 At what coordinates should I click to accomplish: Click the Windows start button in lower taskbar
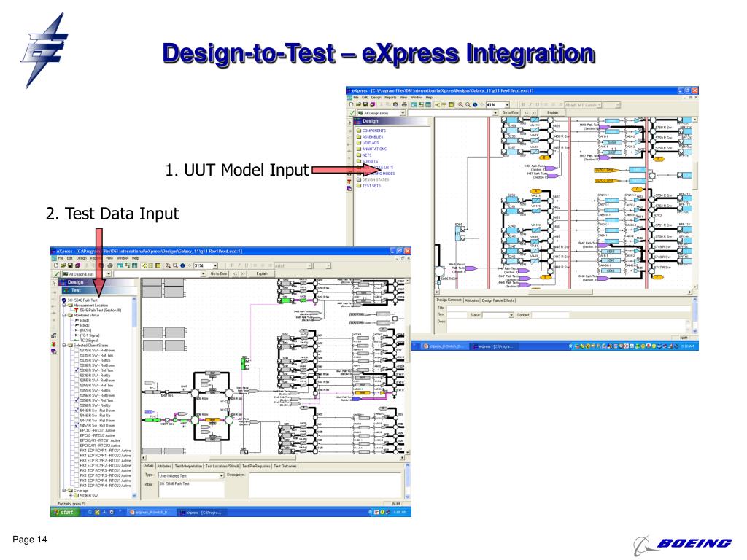pos(64,513)
